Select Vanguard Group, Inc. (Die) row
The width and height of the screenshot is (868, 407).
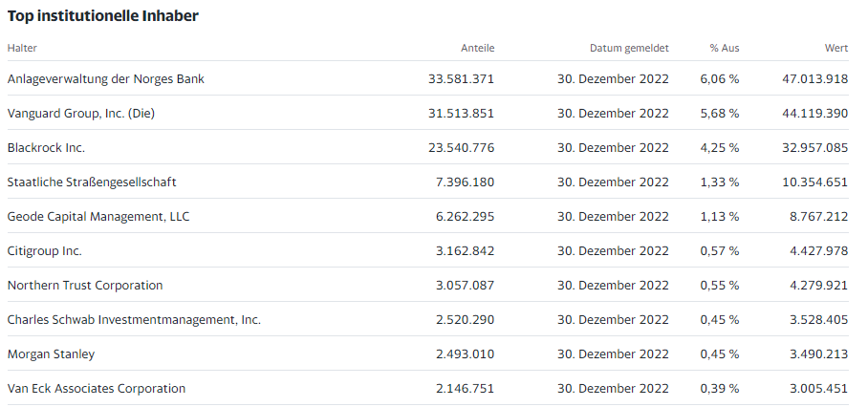[427, 114]
